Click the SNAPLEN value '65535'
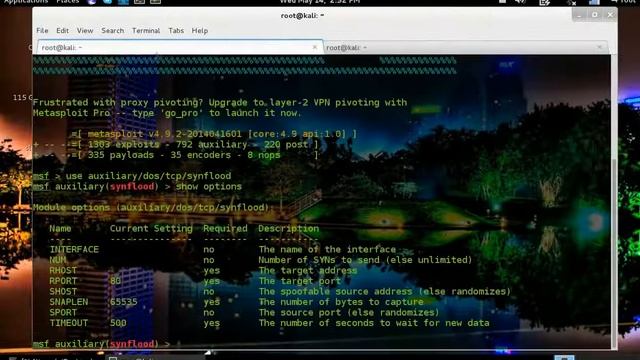The height and width of the screenshot is (360, 640). (124, 302)
